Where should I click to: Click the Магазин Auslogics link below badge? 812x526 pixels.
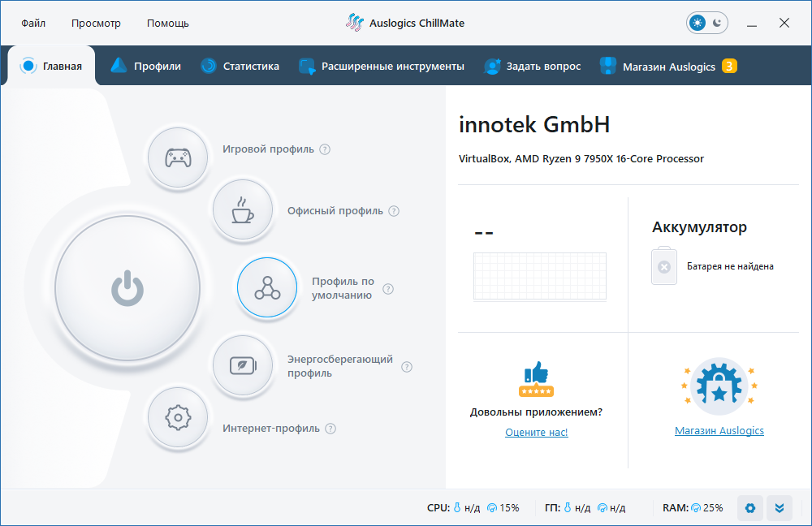coord(719,431)
